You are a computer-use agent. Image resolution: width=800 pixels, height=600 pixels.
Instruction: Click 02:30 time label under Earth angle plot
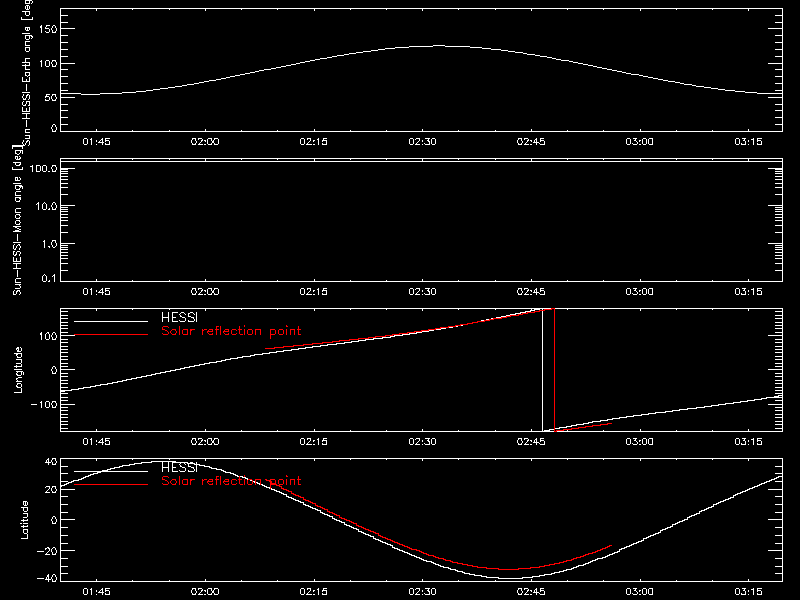(422, 142)
